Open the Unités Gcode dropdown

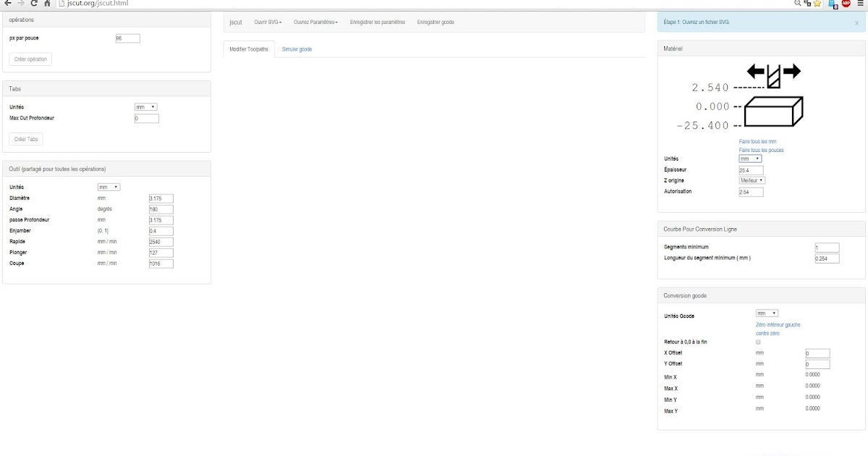point(767,313)
